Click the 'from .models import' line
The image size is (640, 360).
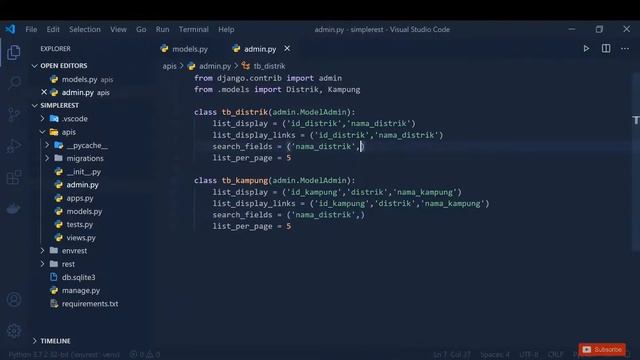click(277, 90)
